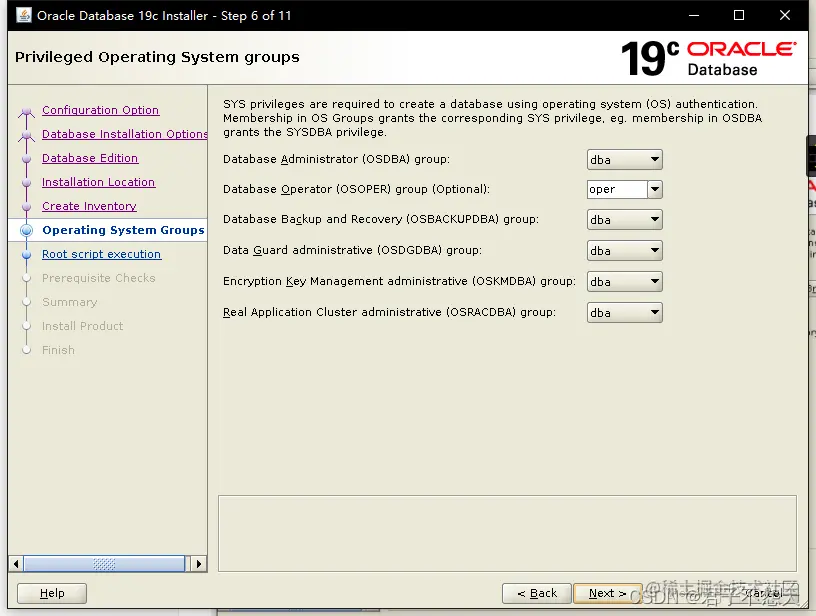The width and height of the screenshot is (816, 616).
Task: Click the Data Guard administrative group label
Action: pos(352,250)
